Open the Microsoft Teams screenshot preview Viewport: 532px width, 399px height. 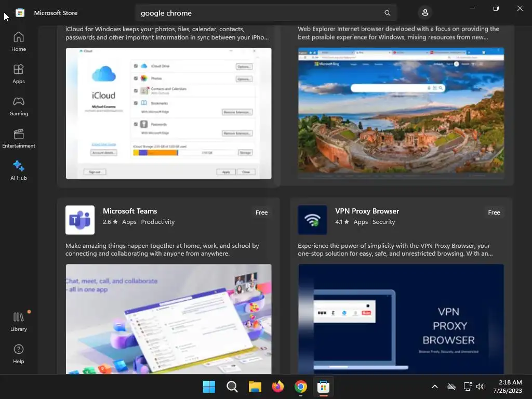pyautogui.click(x=169, y=319)
